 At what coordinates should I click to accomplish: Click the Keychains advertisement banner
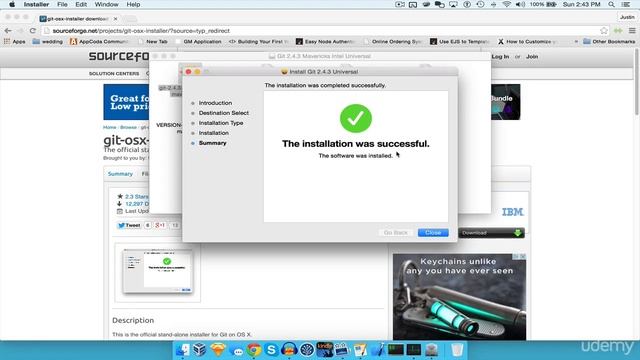click(x=459, y=297)
